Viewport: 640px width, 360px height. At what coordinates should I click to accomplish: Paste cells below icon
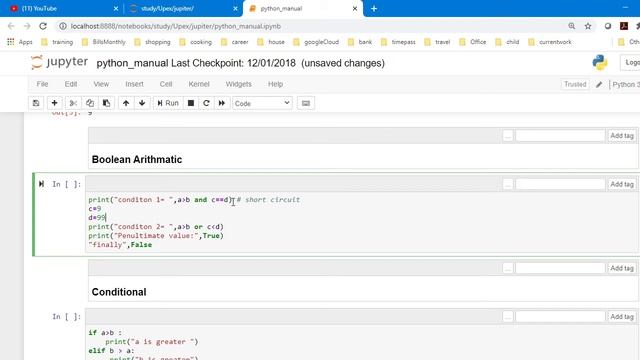106,103
